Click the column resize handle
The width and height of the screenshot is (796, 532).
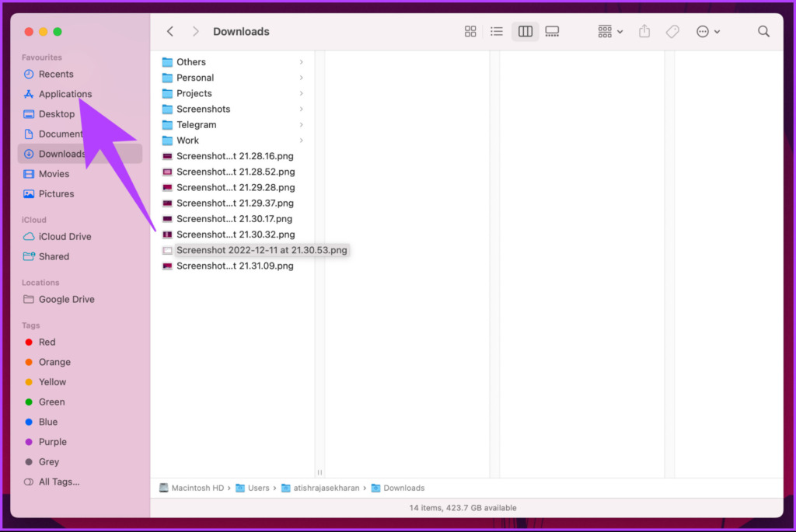click(319, 472)
